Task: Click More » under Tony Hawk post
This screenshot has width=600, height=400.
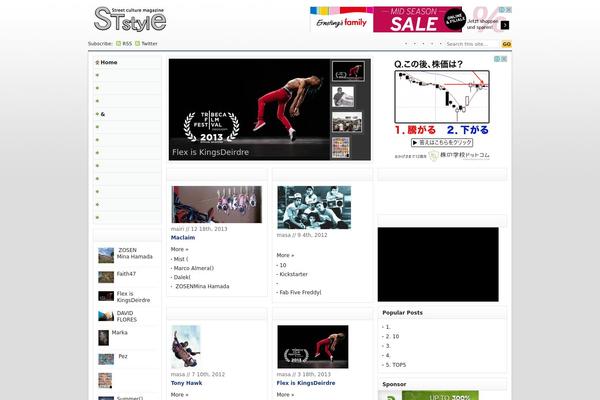Action: click(x=179, y=395)
